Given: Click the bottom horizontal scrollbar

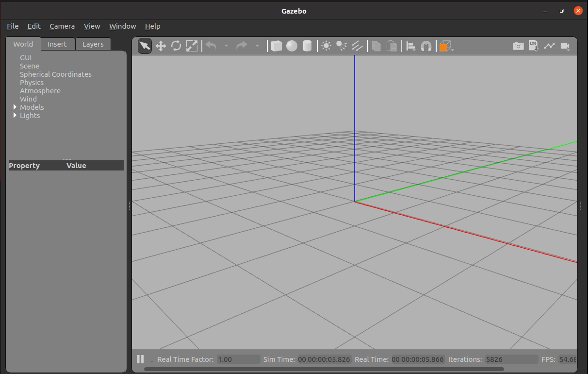Looking at the screenshot, I should (324, 369).
